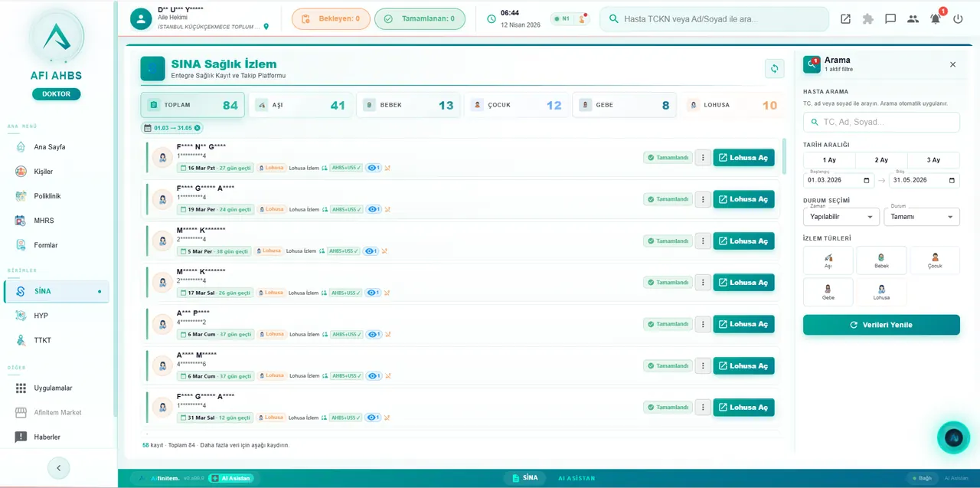
Task: Select the TOPLAM 84 tab
Action: click(193, 105)
